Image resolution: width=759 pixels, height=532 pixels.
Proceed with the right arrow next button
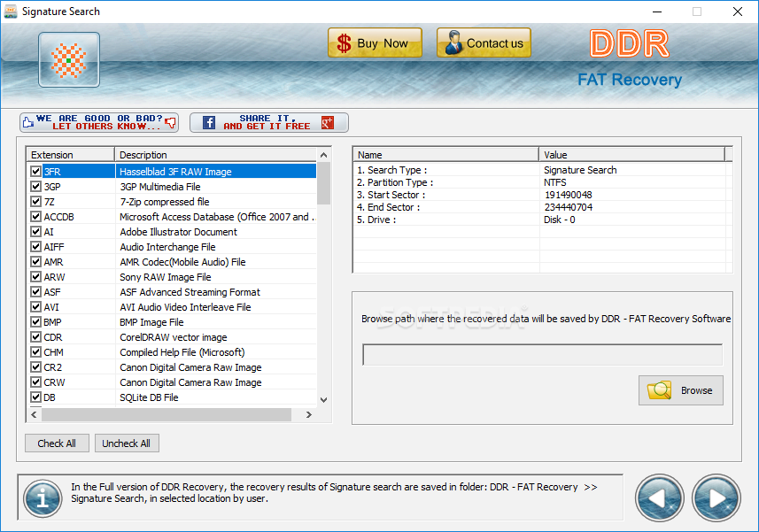[x=716, y=498]
